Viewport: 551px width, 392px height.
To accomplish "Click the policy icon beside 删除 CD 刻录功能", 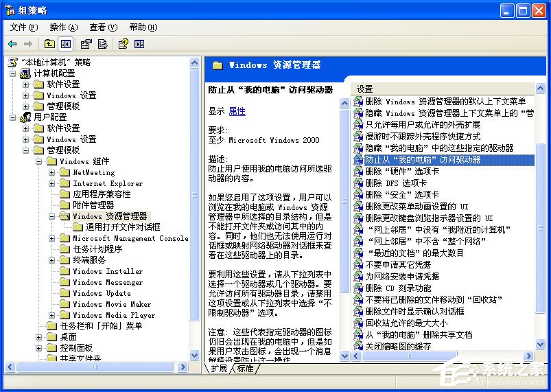I will point(358,288).
